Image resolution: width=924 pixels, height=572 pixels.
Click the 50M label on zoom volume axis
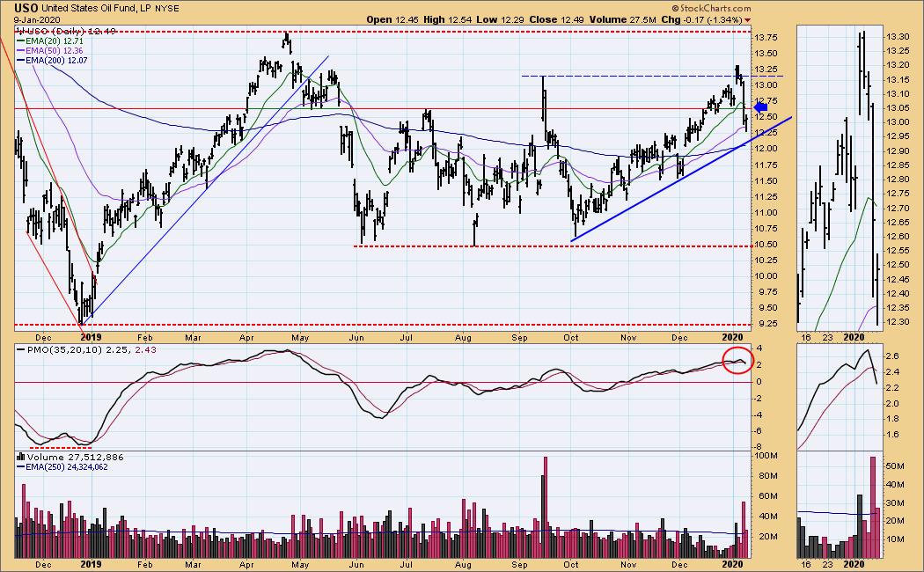pyautogui.click(x=896, y=466)
